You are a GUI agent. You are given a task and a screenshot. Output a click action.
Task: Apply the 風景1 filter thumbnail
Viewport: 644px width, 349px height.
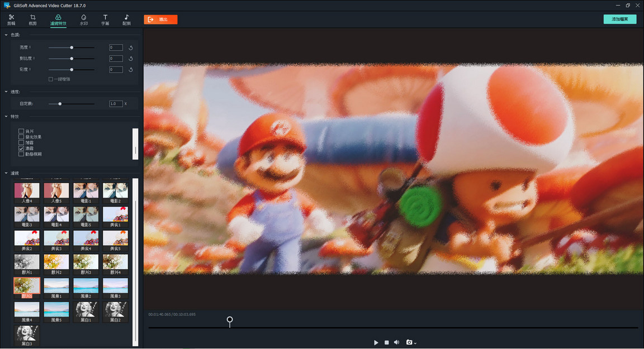point(56,288)
